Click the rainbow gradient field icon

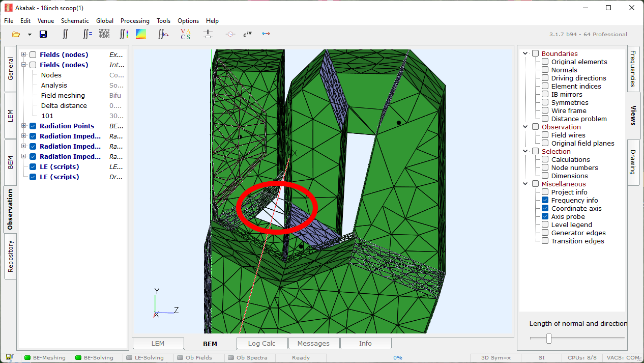[141, 34]
